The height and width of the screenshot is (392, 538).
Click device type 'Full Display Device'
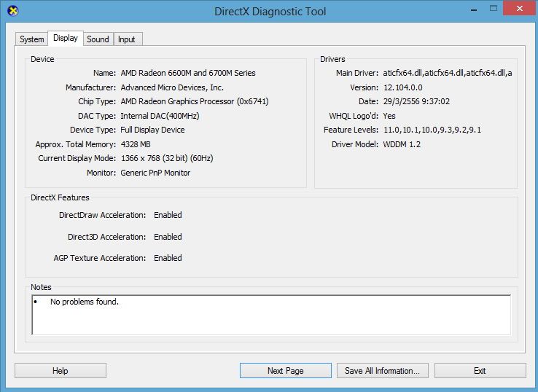coord(152,130)
